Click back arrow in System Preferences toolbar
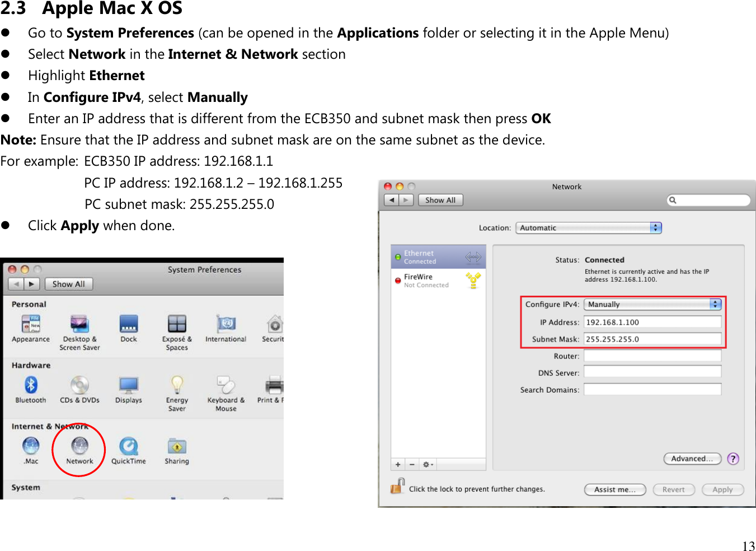 (16, 284)
